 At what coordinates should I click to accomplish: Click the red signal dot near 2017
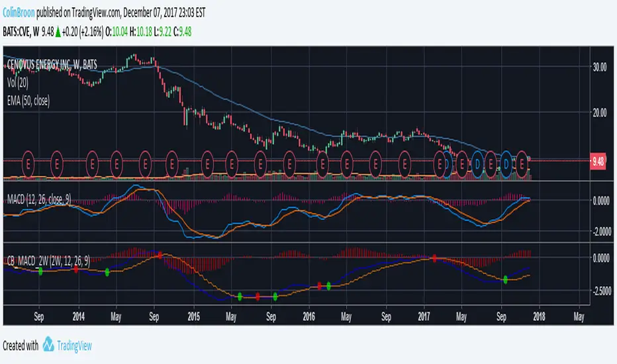434,259
